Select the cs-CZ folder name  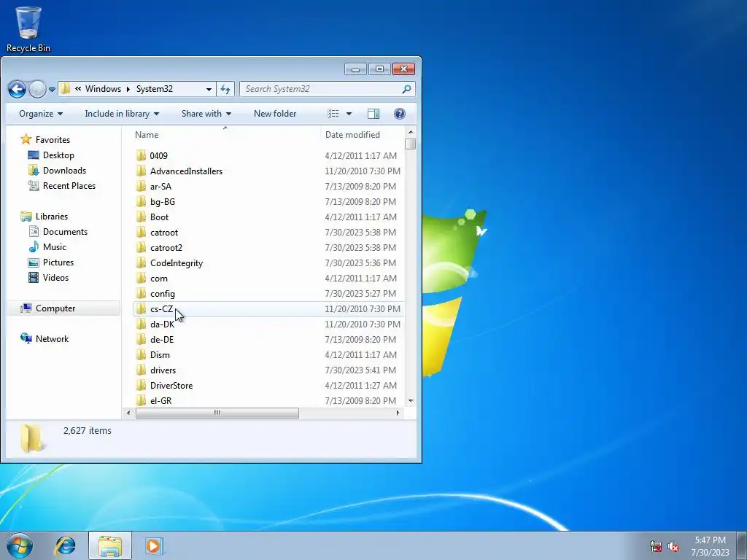(161, 308)
